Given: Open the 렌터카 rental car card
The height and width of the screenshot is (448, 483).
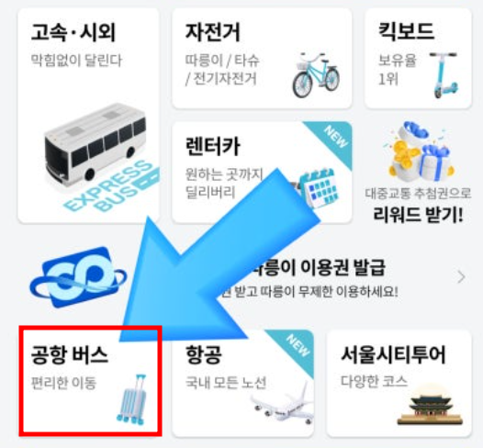Looking at the screenshot, I should pyautogui.click(x=262, y=172).
